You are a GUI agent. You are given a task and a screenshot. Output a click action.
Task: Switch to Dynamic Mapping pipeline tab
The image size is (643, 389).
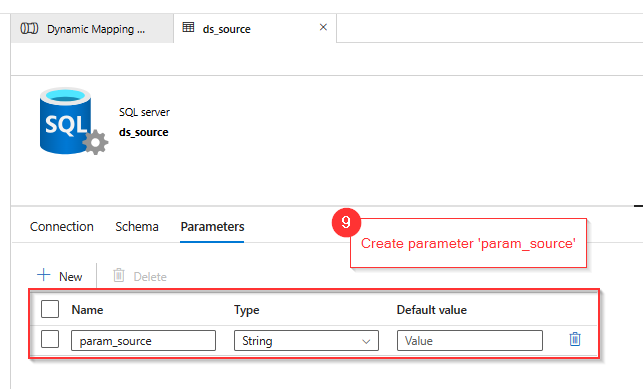(x=92, y=28)
